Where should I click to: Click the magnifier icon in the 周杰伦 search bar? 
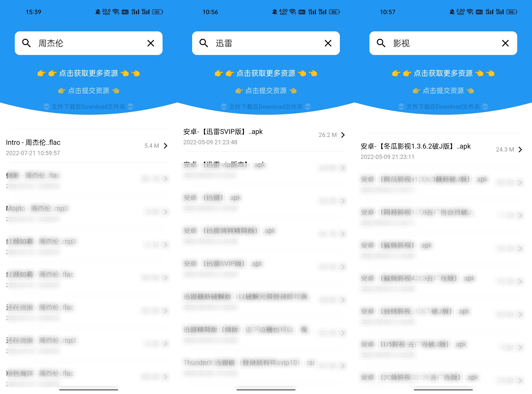click(x=26, y=43)
